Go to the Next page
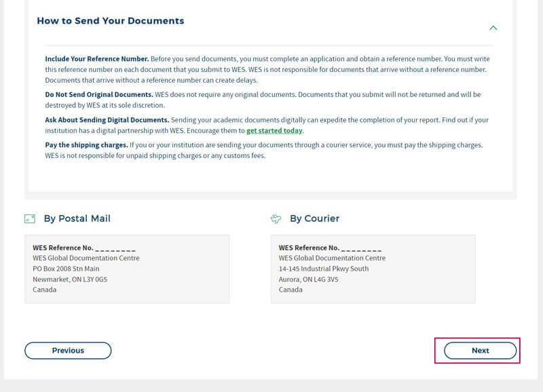Viewport: 543px width, 392px height. (480, 351)
